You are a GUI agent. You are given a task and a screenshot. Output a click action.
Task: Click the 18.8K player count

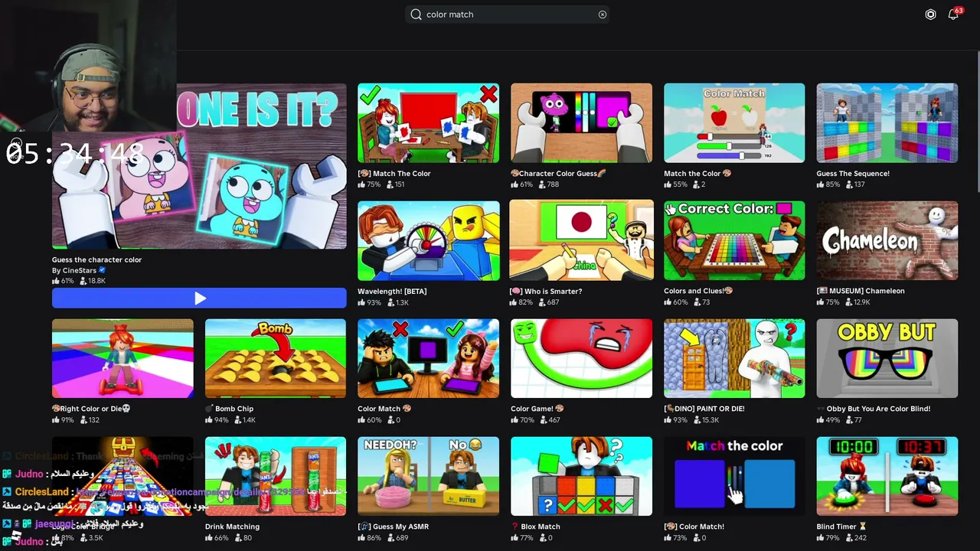[93, 281]
